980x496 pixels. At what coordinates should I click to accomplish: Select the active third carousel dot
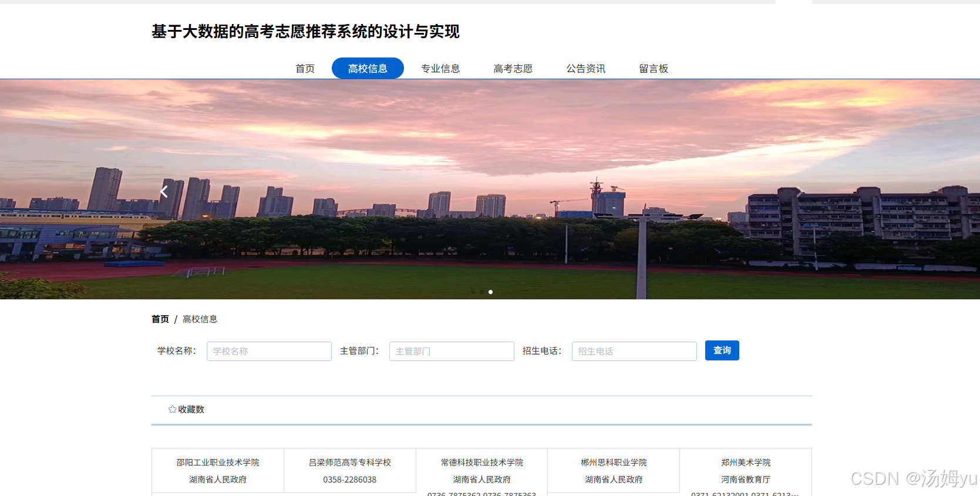point(490,292)
